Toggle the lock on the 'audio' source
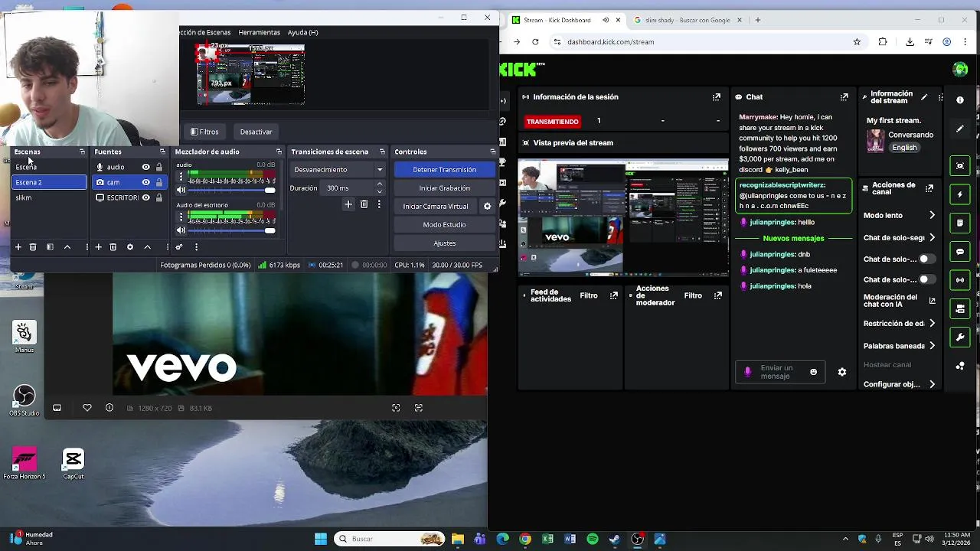The image size is (980, 551). (158, 167)
